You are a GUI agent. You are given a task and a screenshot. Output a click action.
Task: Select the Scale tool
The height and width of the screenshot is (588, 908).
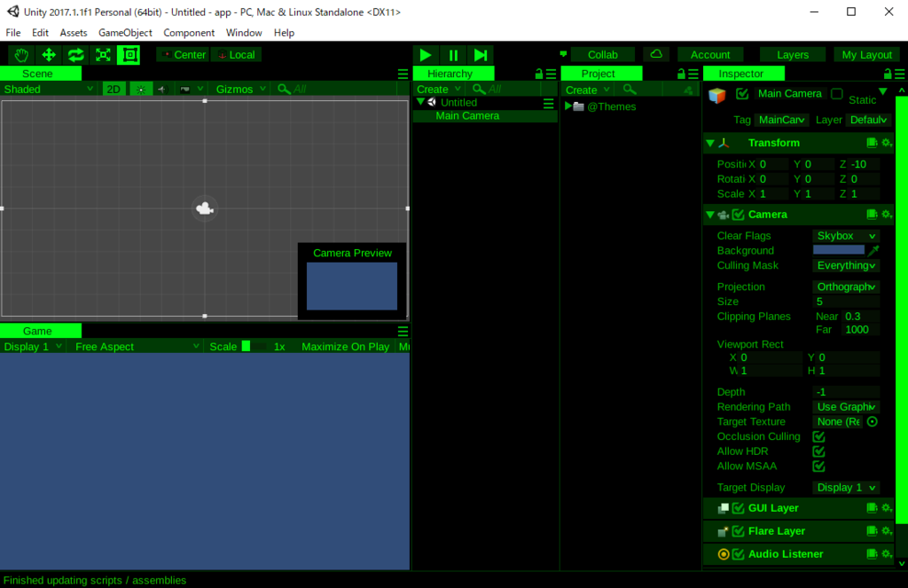pyautogui.click(x=102, y=54)
